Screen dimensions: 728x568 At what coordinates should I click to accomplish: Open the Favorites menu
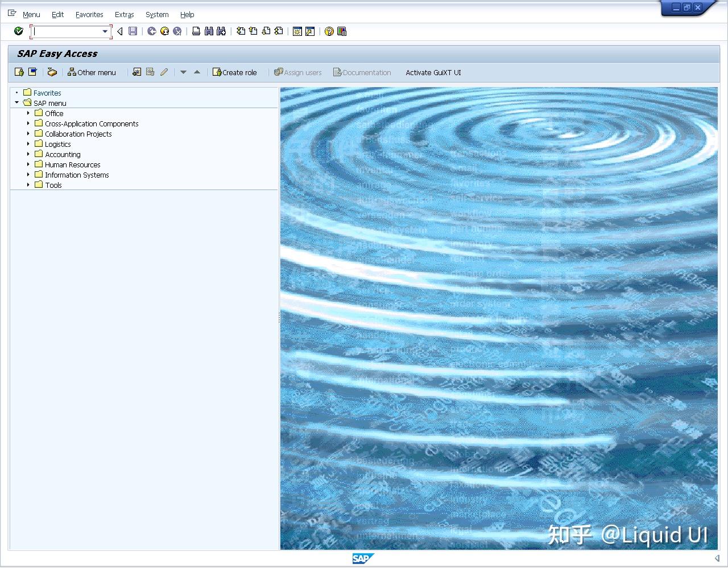[89, 15]
